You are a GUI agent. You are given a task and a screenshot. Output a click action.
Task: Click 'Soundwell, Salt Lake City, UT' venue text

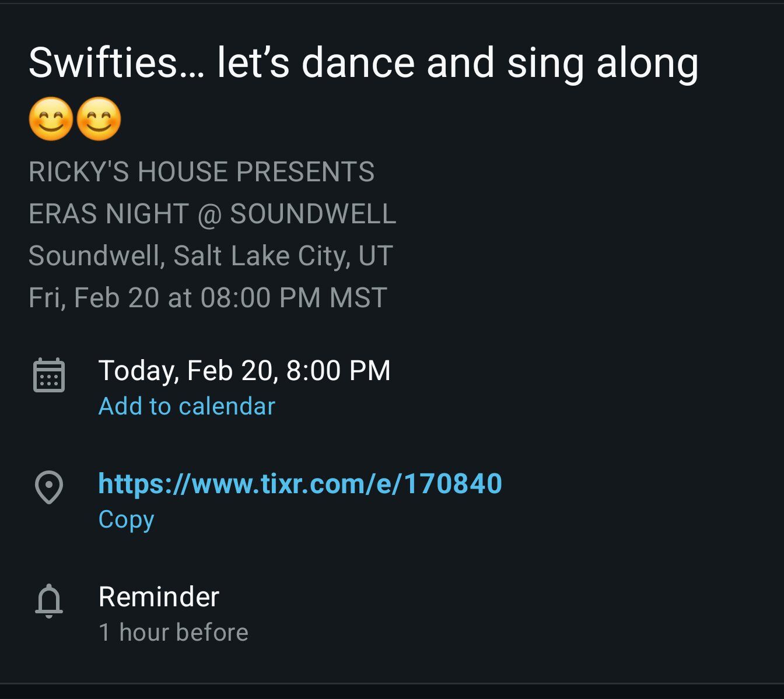point(211,256)
